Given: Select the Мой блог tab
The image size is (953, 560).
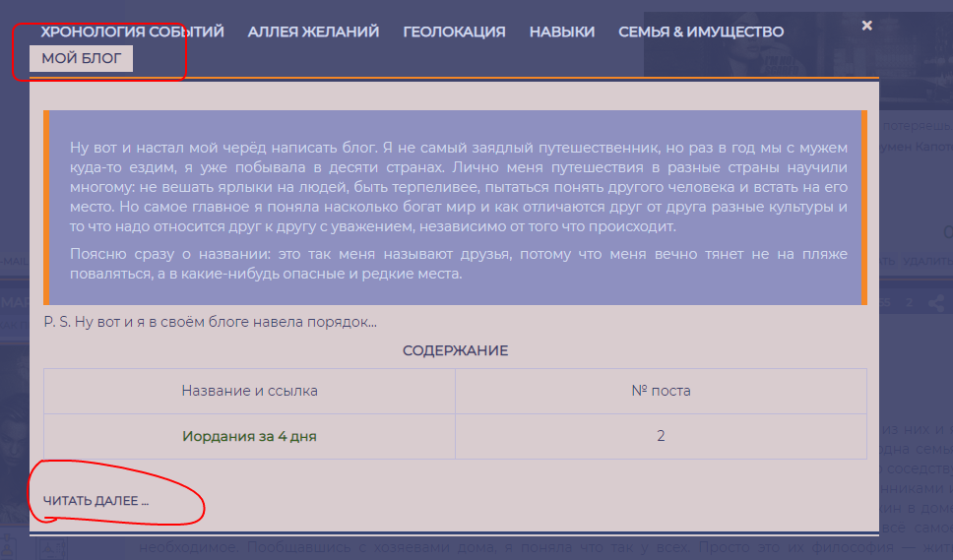Looking at the screenshot, I should [x=82, y=58].
